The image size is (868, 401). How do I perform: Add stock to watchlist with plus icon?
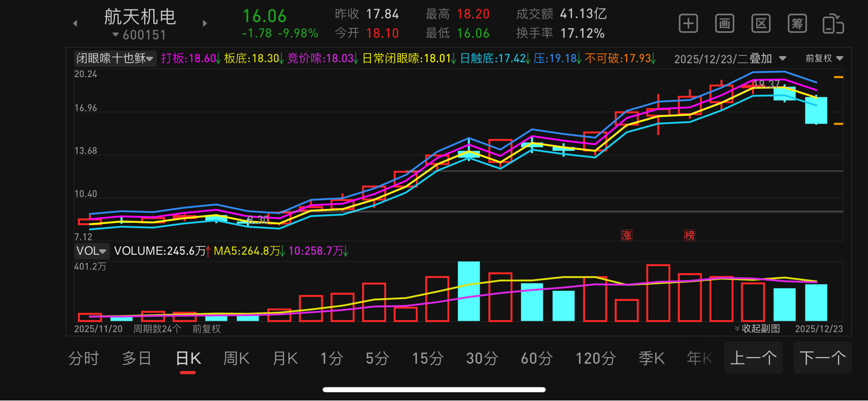[x=688, y=23]
